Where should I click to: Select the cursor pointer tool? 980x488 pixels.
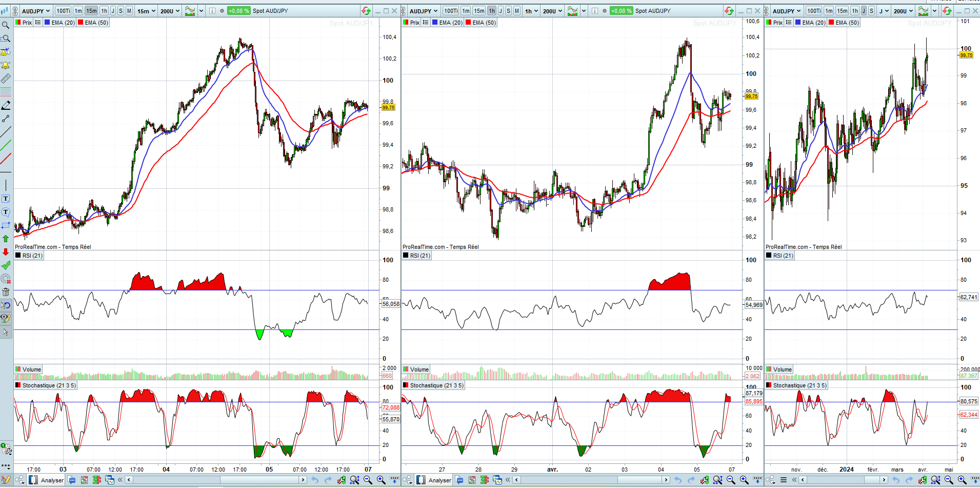pyautogui.click(x=6, y=332)
